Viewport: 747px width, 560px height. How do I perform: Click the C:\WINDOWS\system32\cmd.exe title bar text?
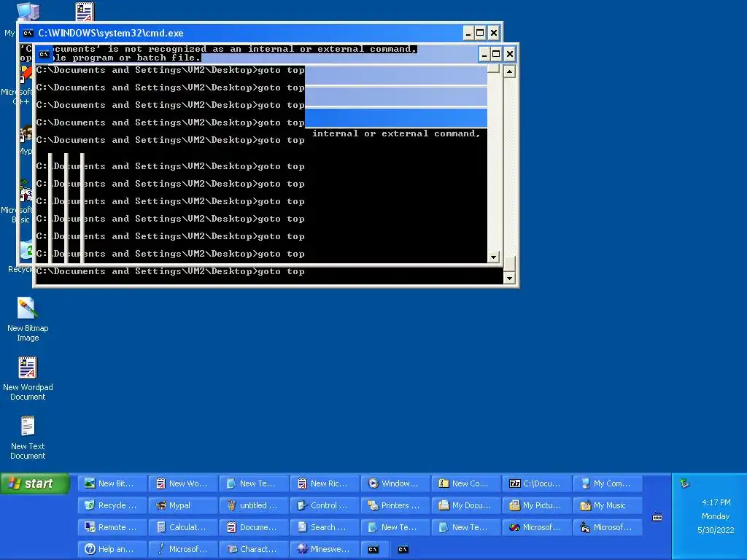tap(111, 33)
